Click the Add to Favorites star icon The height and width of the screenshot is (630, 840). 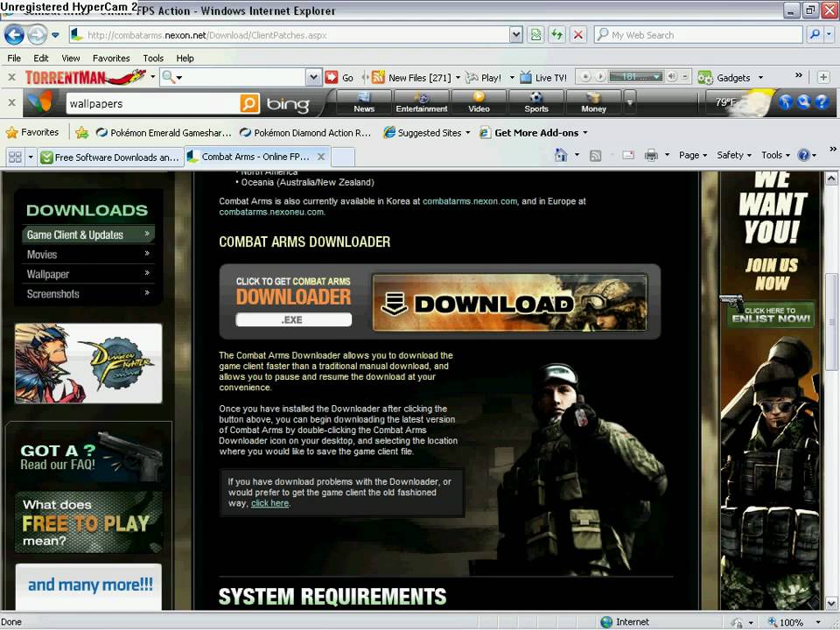tap(82, 133)
